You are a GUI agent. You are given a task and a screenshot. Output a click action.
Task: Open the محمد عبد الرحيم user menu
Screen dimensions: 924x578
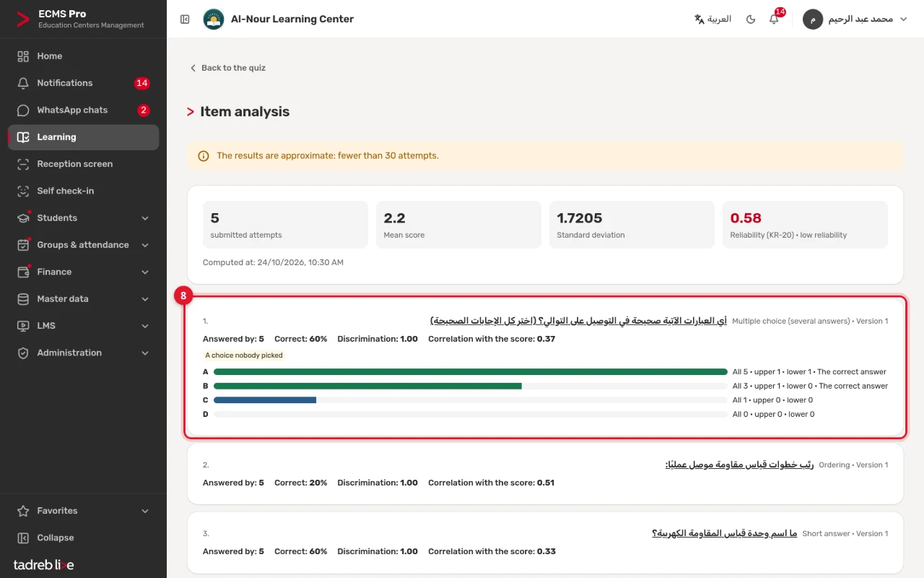(x=855, y=20)
